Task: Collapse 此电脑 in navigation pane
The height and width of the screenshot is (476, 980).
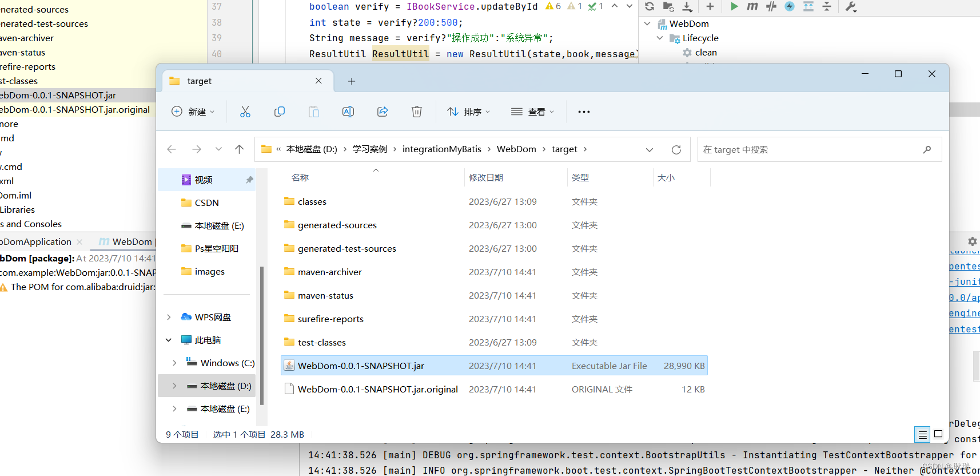Action: (169, 340)
